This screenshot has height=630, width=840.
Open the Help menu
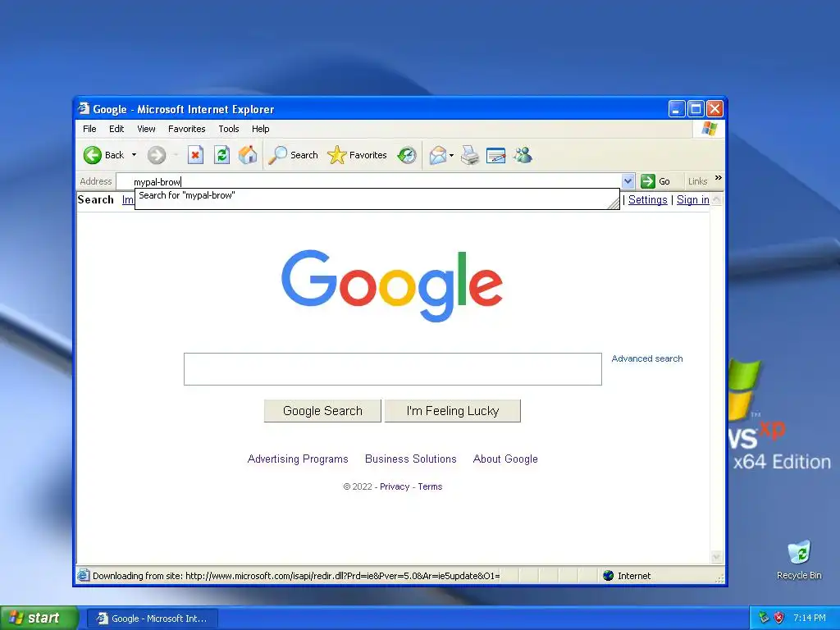coord(260,129)
